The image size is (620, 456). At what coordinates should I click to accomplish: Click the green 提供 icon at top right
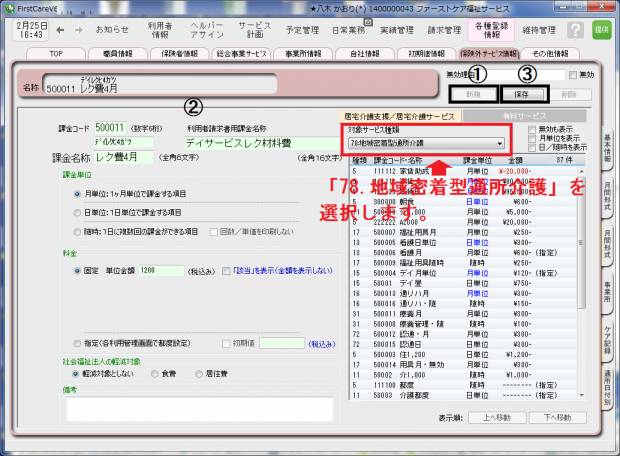tap(601, 30)
